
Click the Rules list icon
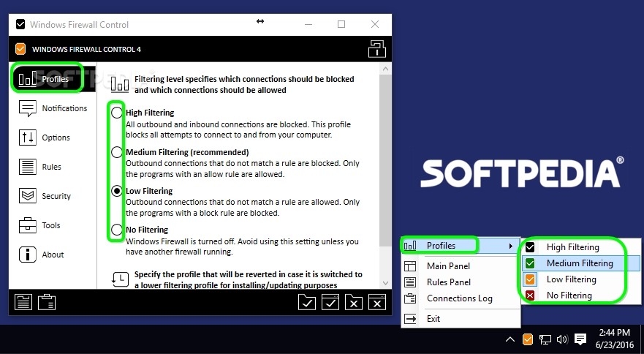(x=28, y=167)
